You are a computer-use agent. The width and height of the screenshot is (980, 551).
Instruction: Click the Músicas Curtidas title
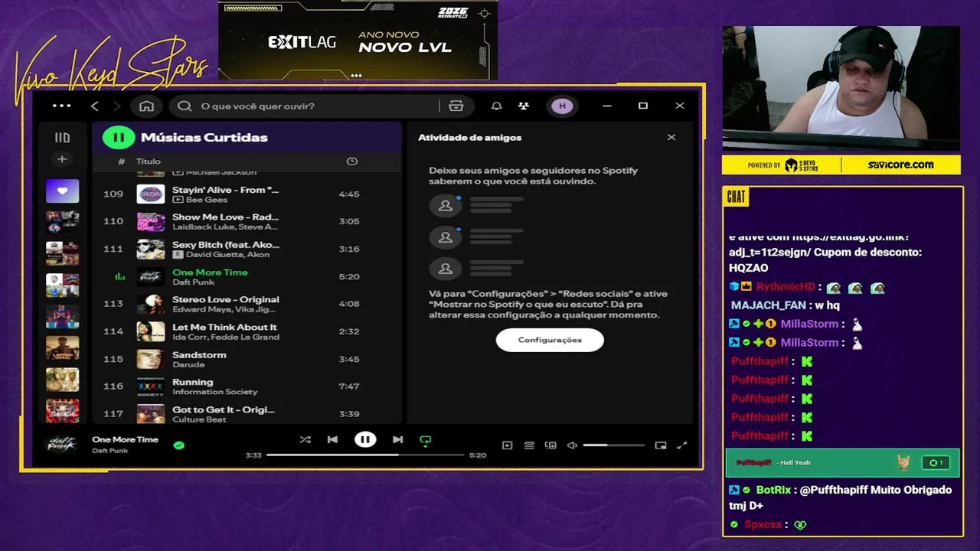point(204,138)
